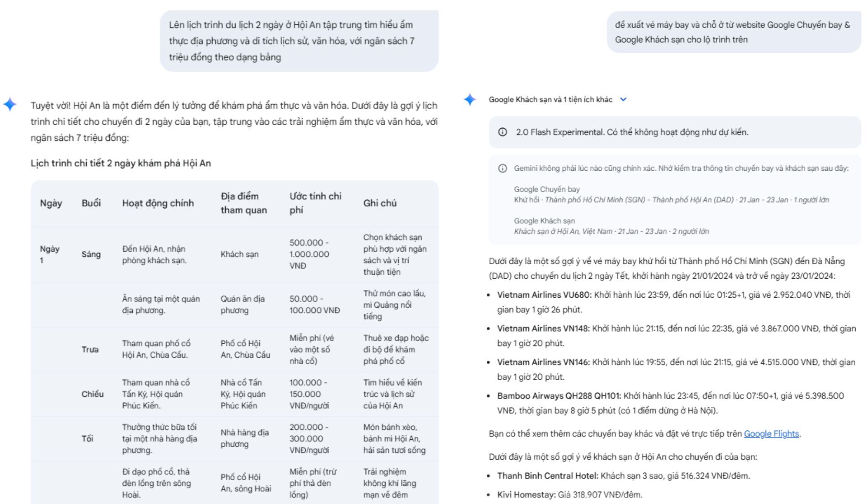
Task: Click the Ngày column header in table
Action: tap(51, 203)
